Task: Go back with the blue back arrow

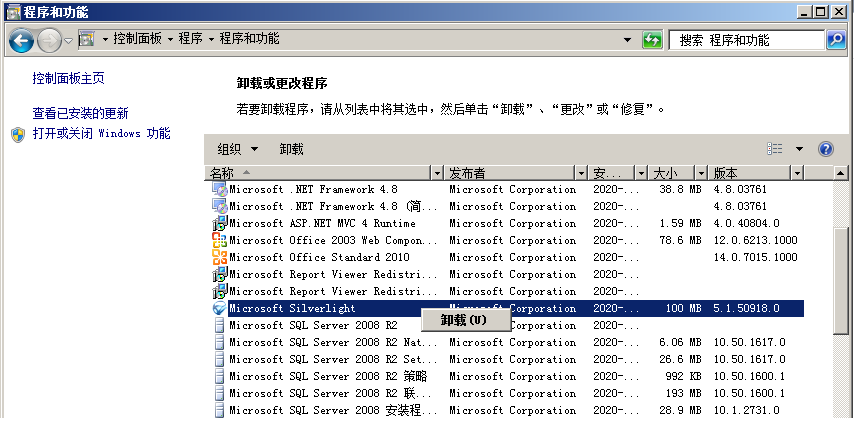Action: pyautogui.click(x=21, y=40)
